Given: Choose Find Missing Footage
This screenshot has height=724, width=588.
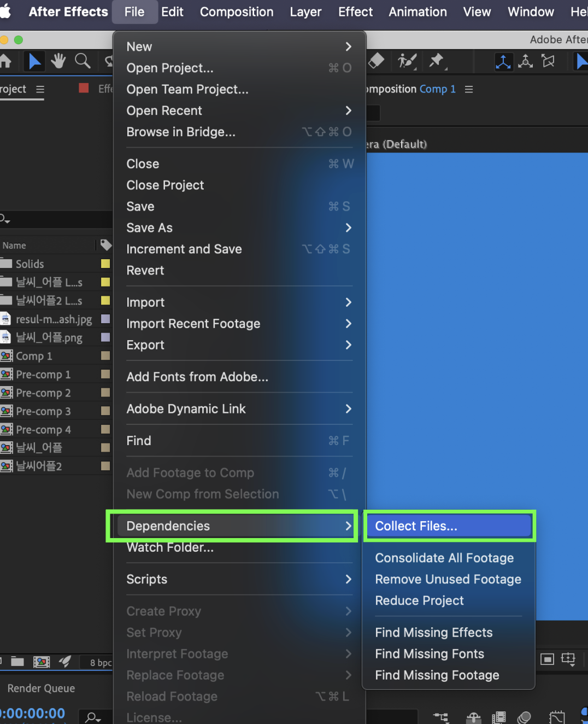Looking at the screenshot, I should coord(448,675).
